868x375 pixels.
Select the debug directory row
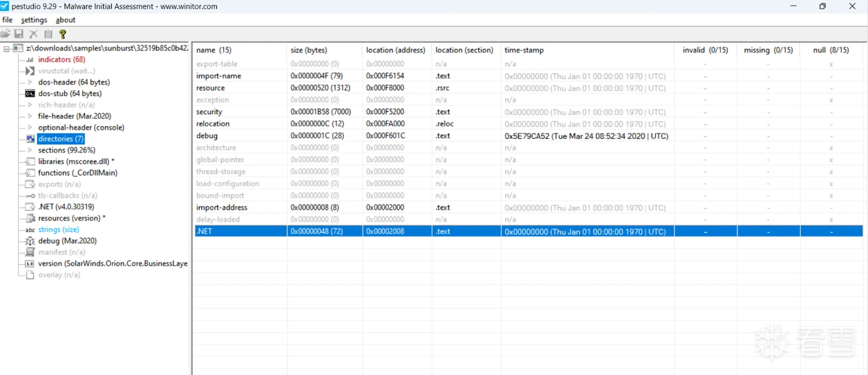(x=528, y=136)
